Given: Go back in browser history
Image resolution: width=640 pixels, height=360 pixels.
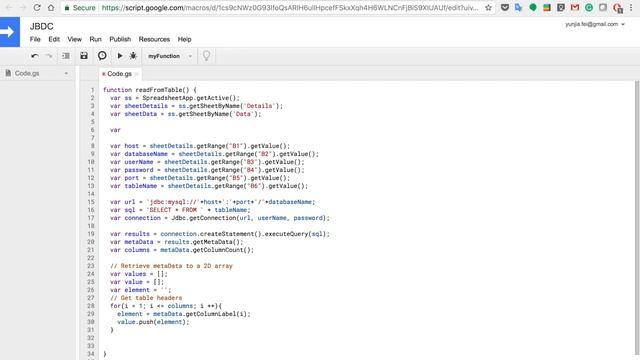Looking at the screenshot, I should tap(9, 7).
